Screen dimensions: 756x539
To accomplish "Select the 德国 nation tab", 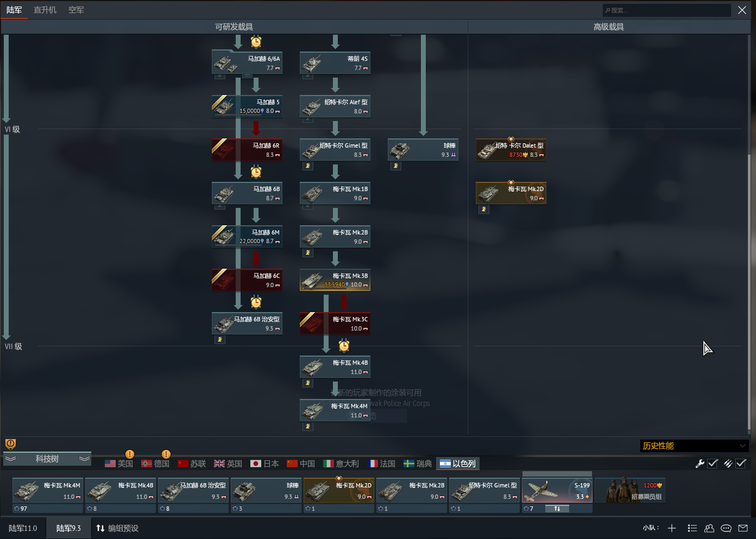I will point(155,464).
